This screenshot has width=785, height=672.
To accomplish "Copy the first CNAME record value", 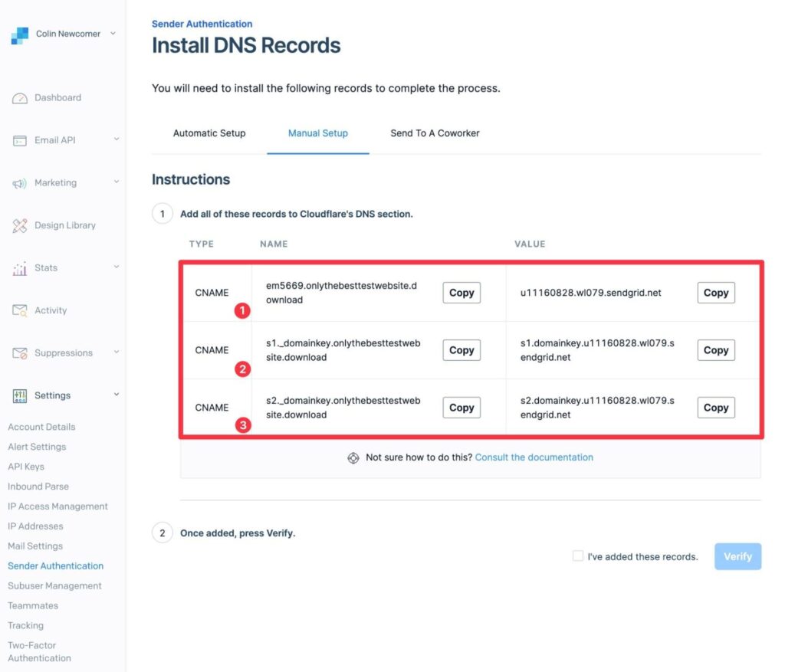I will click(x=714, y=293).
